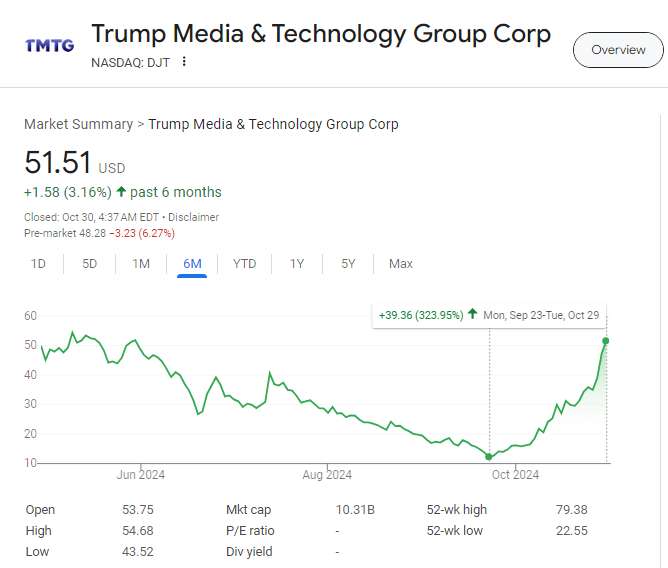
Task: Click the green up arrow beside past 6 months
Action: pyautogui.click(x=121, y=192)
